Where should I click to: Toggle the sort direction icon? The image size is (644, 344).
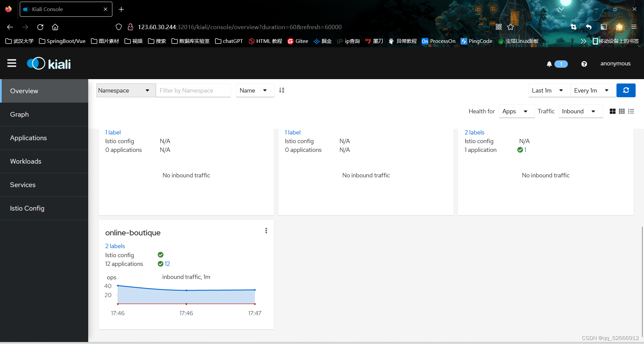point(282,90)
